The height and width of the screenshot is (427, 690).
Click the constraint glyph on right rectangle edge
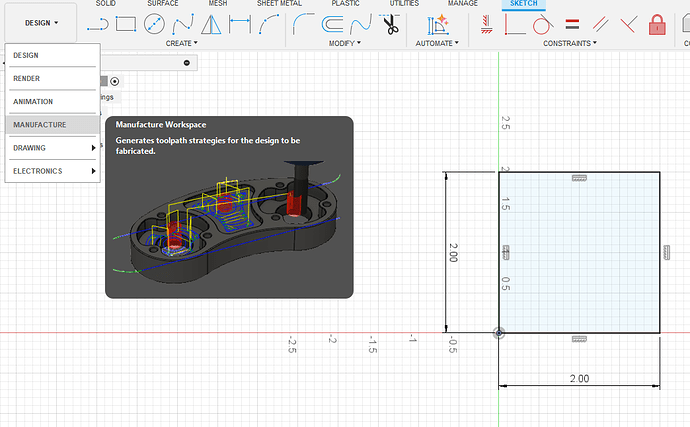coord(667,252)
